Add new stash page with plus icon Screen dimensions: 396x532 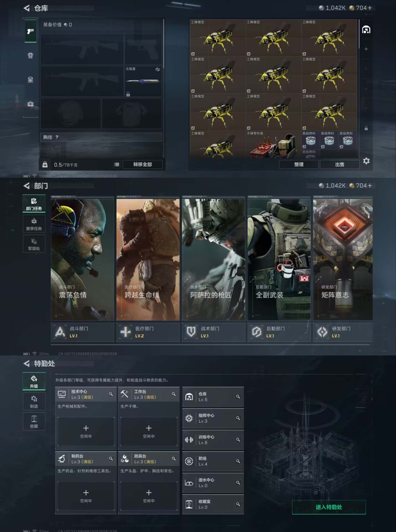pos(366,49)
